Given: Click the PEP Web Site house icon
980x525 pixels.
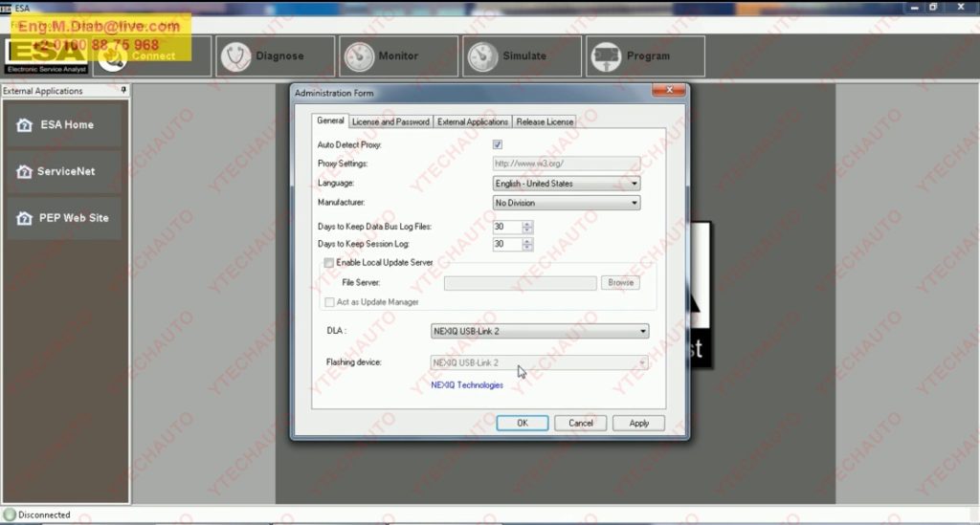Looking at the screenshot, I should click(x=24, y=218).
